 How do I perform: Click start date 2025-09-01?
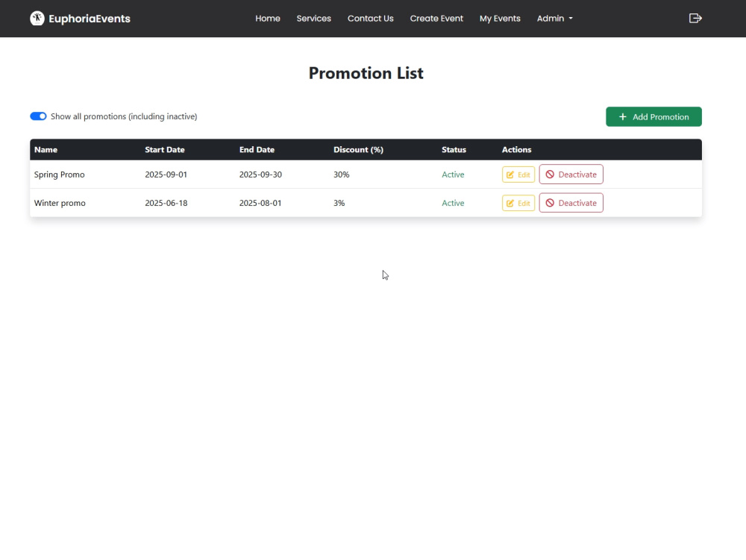point(166,174)
